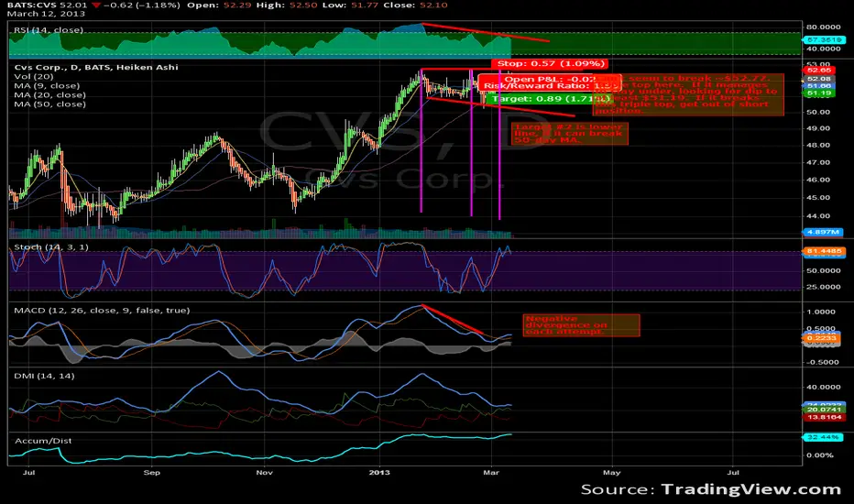
Task: Click the 45.00 price axis label
Action: tap(819, 198)
